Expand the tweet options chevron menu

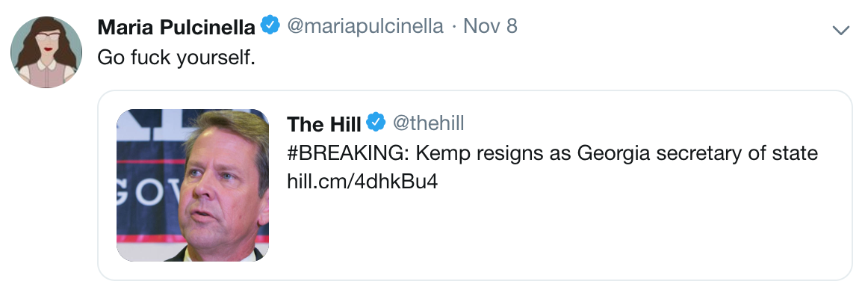click(841, 30)
